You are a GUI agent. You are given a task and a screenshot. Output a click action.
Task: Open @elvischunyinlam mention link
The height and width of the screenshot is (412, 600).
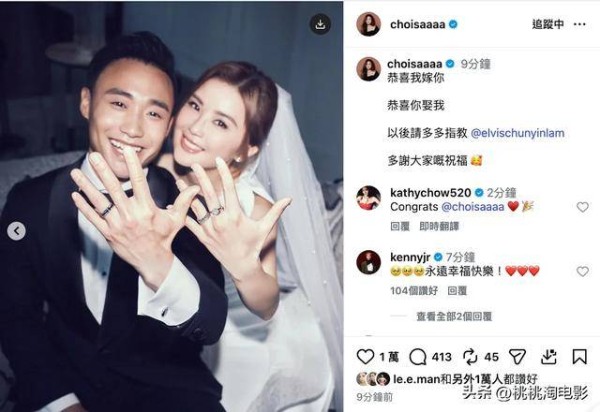click(517, 133)
